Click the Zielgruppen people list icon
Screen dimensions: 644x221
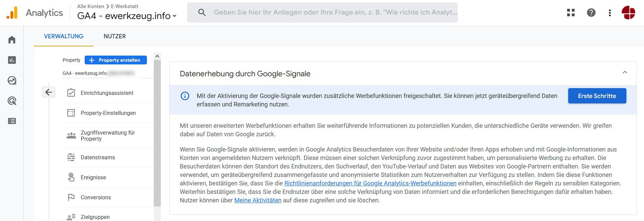click(x=71, y=217)
